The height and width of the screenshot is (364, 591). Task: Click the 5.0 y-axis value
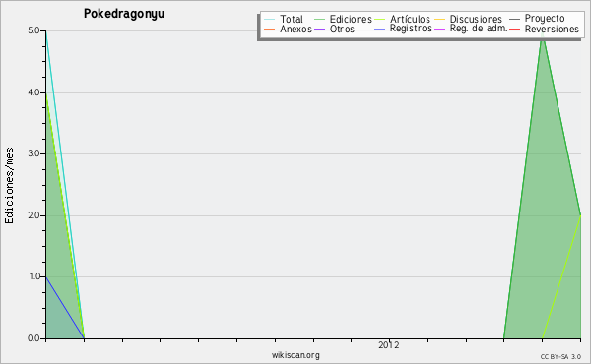click(33, 30)
